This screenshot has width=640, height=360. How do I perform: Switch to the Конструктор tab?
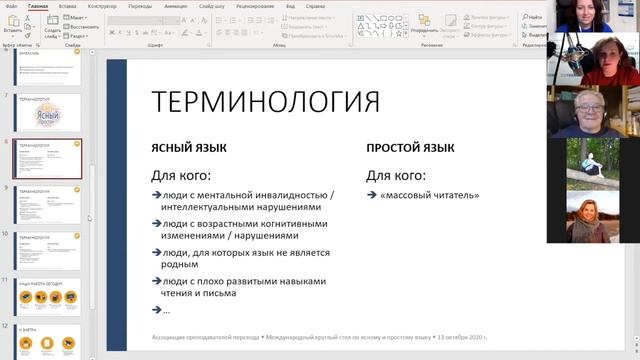coord(102,6)
